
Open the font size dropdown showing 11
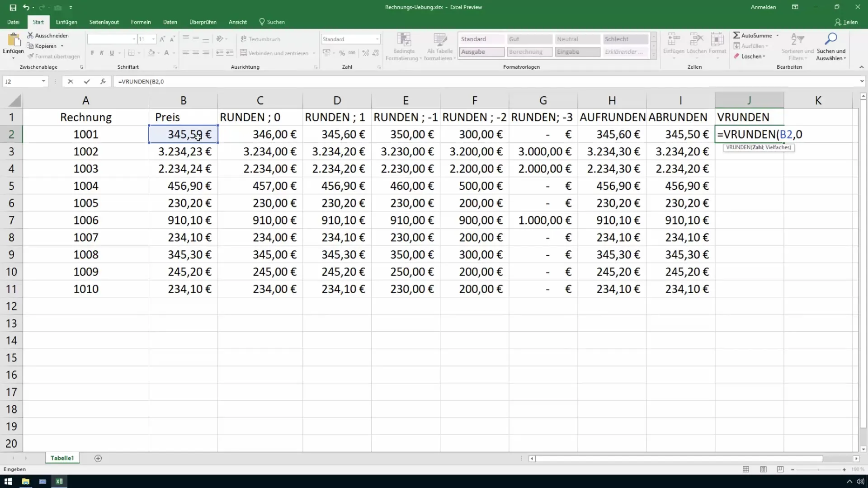tap(154, 39)
